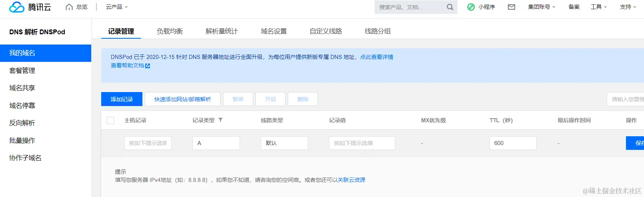Click the Tencent Cloud logo
Viewport: 644px width, 197px height.
30,7
